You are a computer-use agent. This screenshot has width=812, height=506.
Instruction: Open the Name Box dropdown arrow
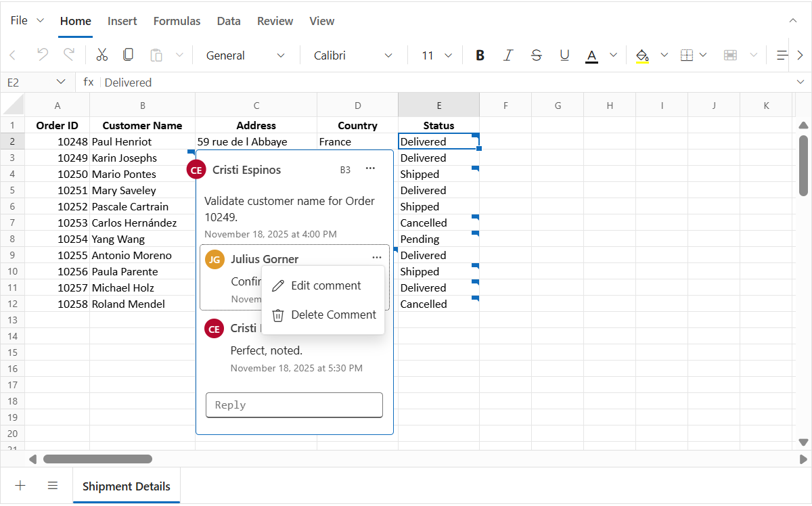coord(61,82)
